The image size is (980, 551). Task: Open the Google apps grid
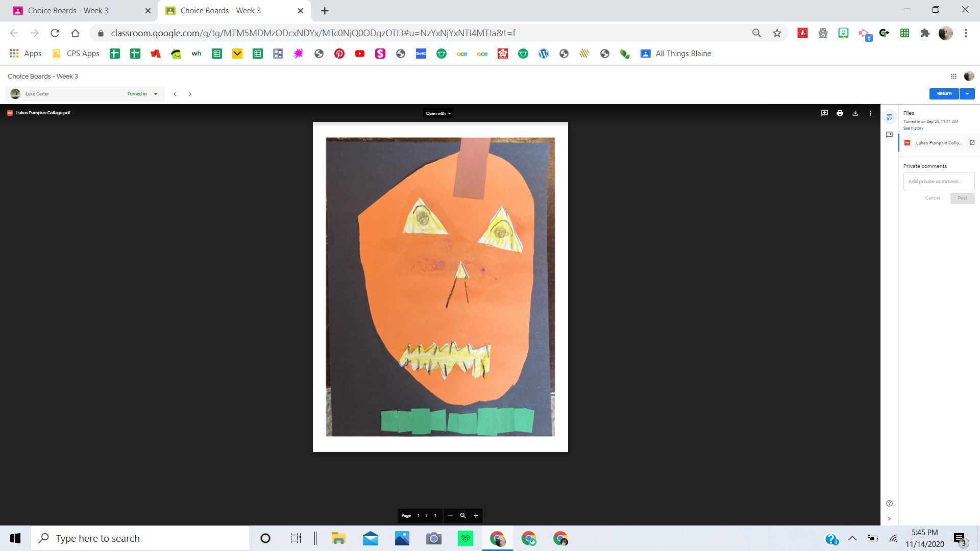click(x=953, y=77)
